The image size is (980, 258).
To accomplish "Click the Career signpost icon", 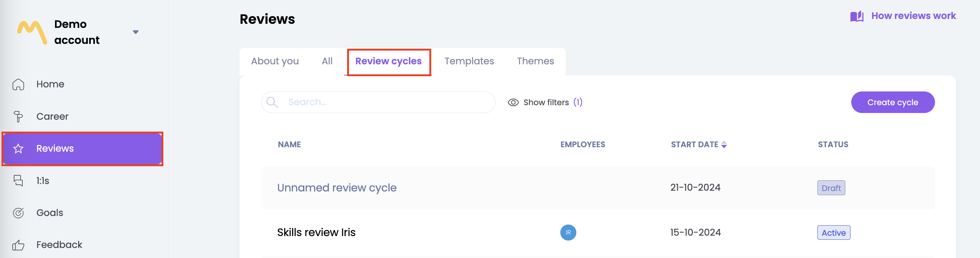I will (18, 117).
